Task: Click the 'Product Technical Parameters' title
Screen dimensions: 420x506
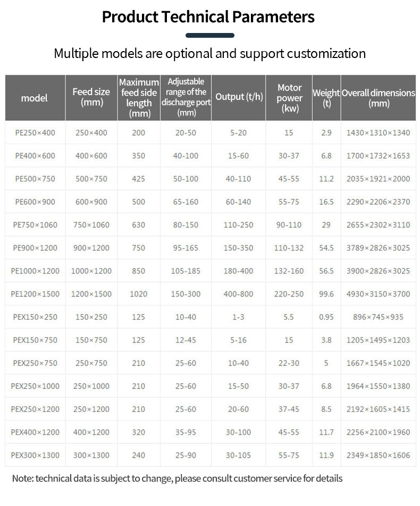Action: coord(208,16)
